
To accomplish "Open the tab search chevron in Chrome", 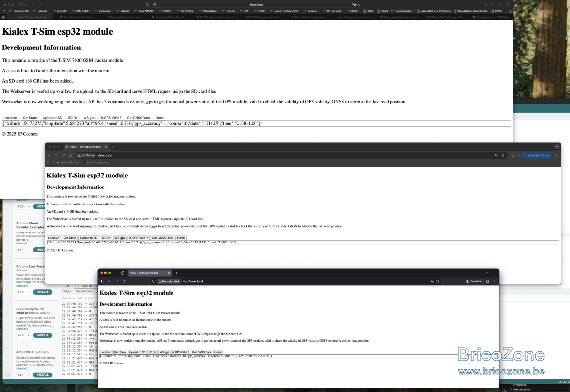I will click(x=557, y=147).
